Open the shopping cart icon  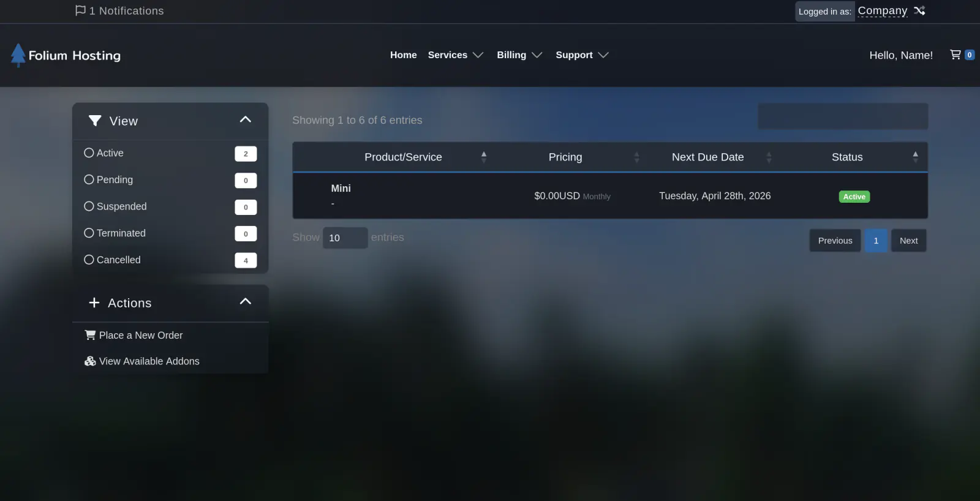955,55
